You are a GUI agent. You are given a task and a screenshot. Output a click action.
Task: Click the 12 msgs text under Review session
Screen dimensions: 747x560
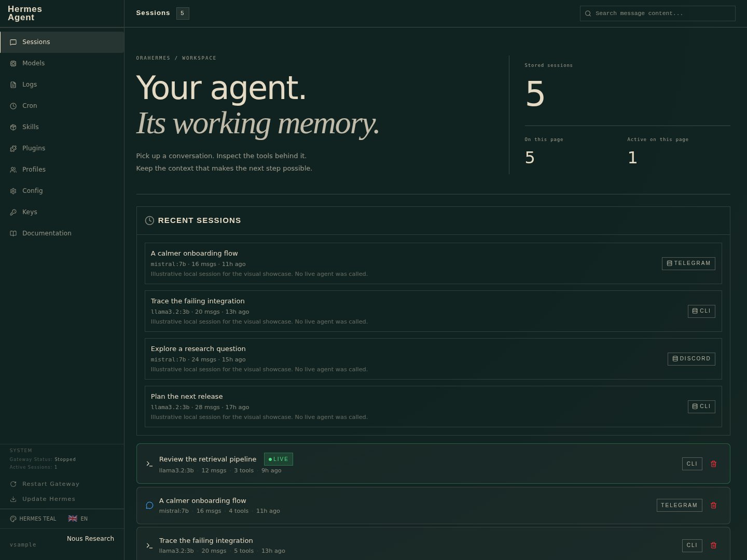click(214, 471)
